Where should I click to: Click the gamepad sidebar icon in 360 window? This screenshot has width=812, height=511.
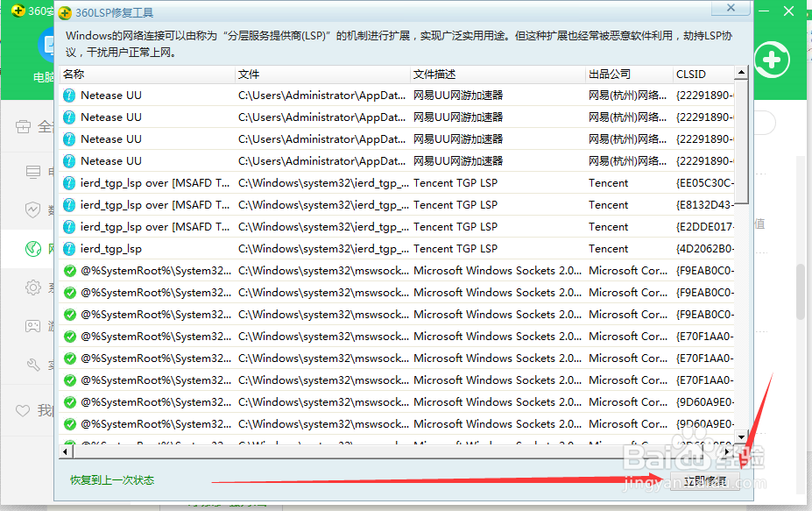(32, 326)
